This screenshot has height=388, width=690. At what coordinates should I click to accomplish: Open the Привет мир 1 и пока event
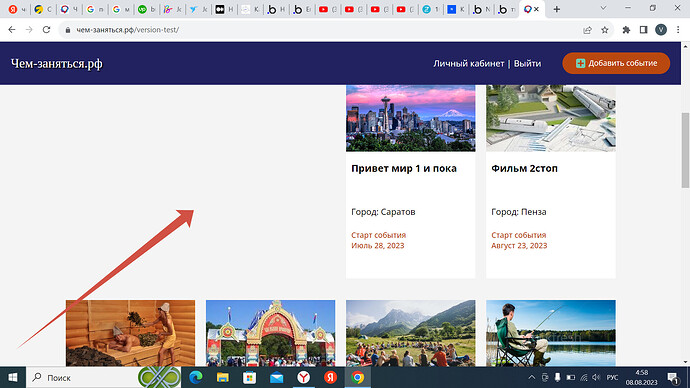tap(404, 168)
